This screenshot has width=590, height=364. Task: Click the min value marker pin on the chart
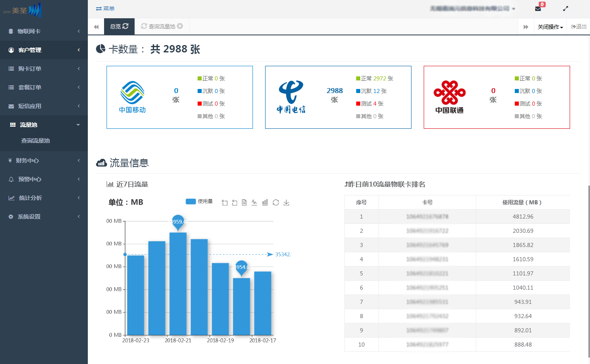[x=242, y=268]
